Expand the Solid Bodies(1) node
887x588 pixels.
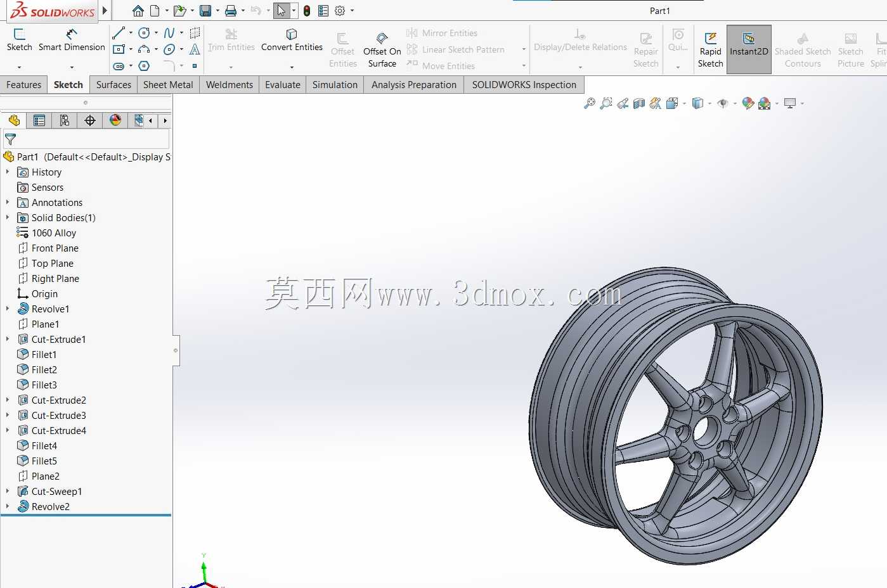tap(8, 217)
